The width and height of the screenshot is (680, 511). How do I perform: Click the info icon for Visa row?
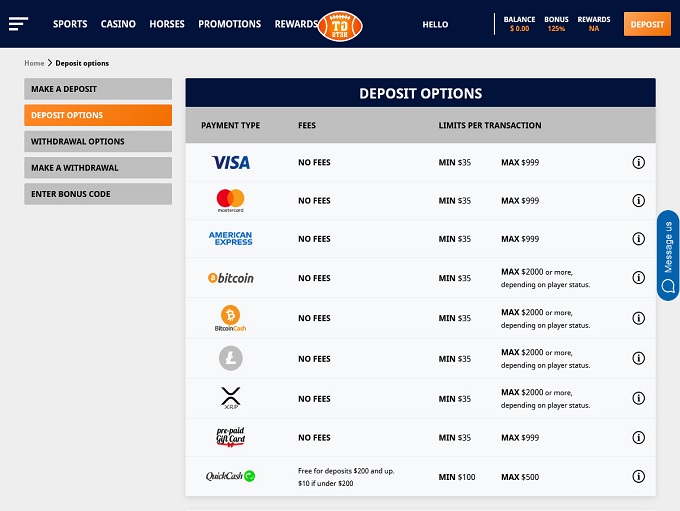coord(639,162)
